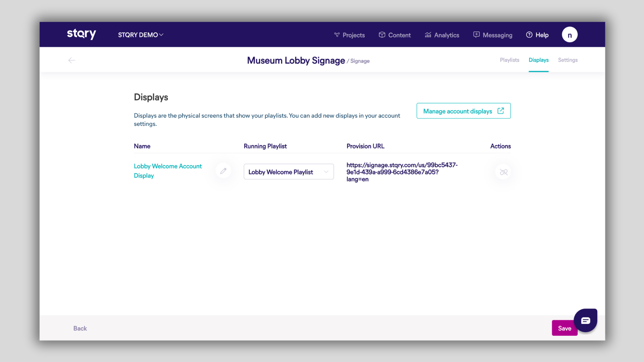The image size is (644, 362).
Task: Go to Content in the navigation bar
Action: click(x=395, y=35)
